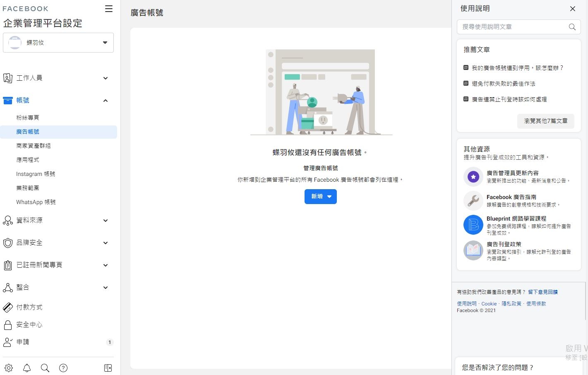This screenshot has width=588, height=375.
Task: Open notifications bell icon
Action: click(27, 368)
